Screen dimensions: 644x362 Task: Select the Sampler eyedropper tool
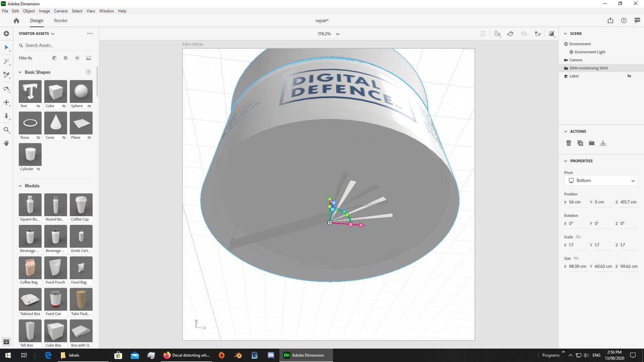pos(6,75)
